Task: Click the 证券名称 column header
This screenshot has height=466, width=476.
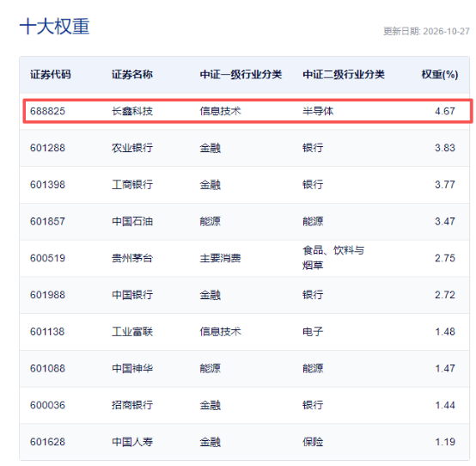Action: click(x=132, y=75)
